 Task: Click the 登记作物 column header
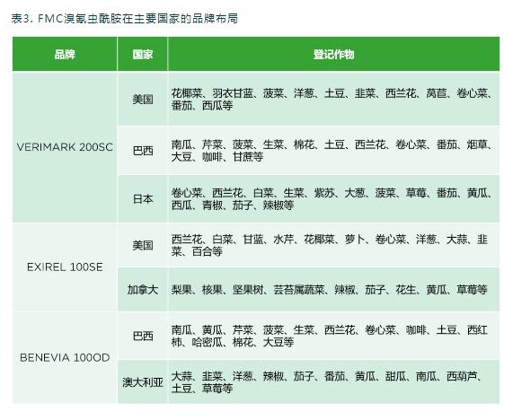[333, 54]
